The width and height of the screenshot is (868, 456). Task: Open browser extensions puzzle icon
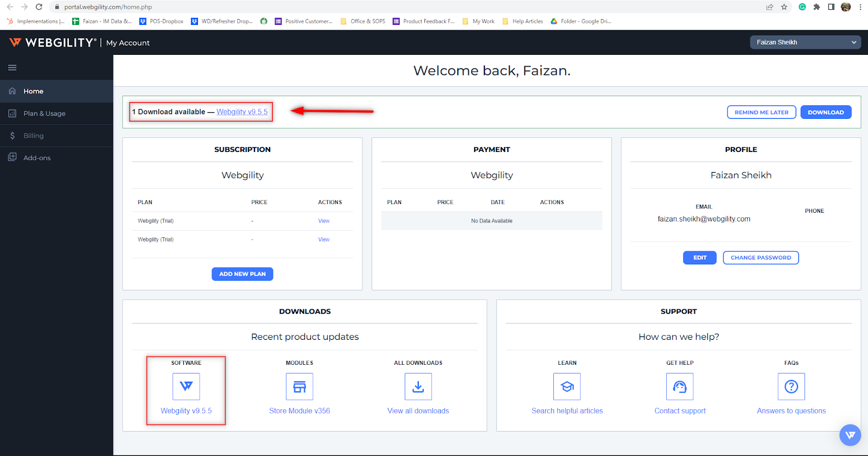(816, 7)
